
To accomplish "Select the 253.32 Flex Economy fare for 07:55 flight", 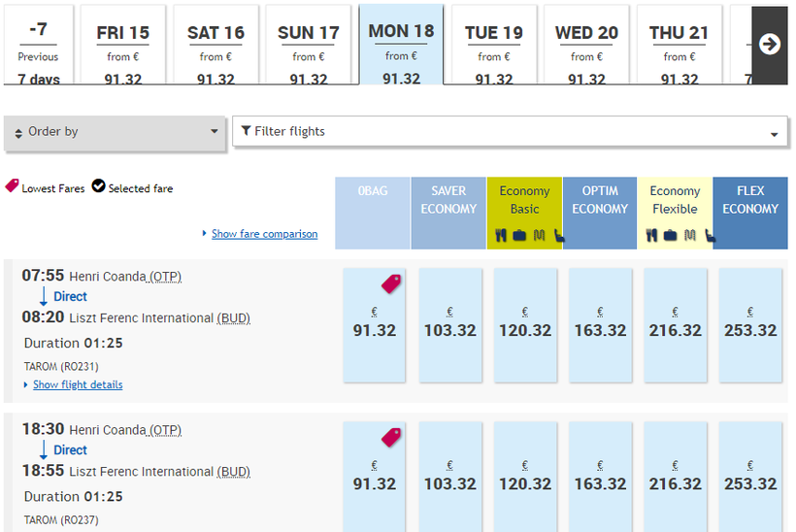I will pos(750,324).
